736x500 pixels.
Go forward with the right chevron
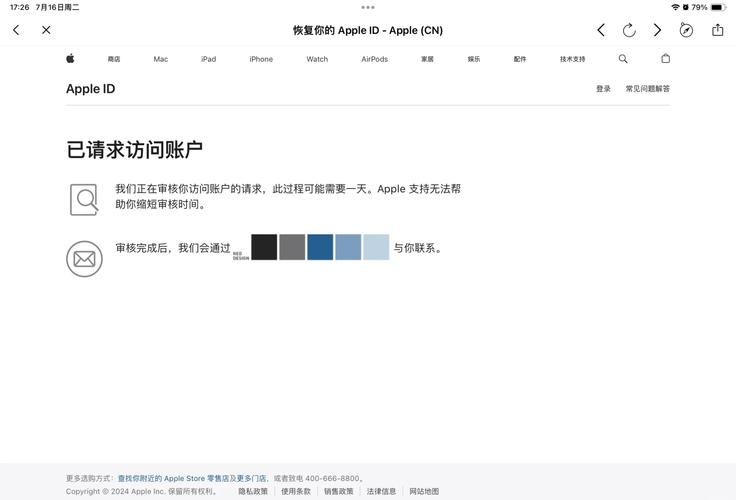[x=657, y=30]
